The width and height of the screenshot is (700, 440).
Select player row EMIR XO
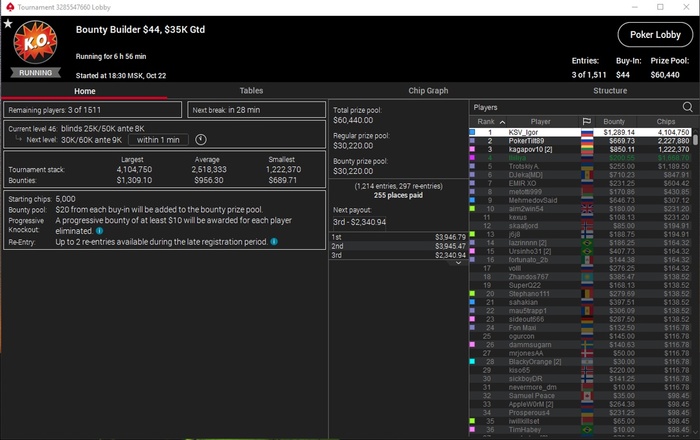580,183
